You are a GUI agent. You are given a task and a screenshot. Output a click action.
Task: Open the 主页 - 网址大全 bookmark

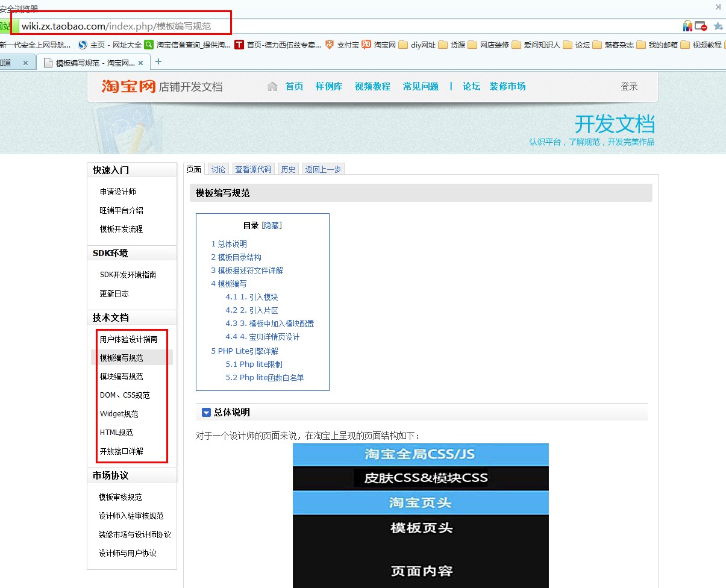tap(110, 45)
